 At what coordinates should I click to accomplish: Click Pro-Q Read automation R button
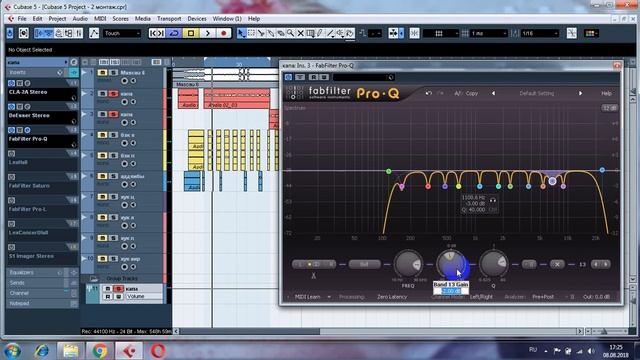(313, 77)
